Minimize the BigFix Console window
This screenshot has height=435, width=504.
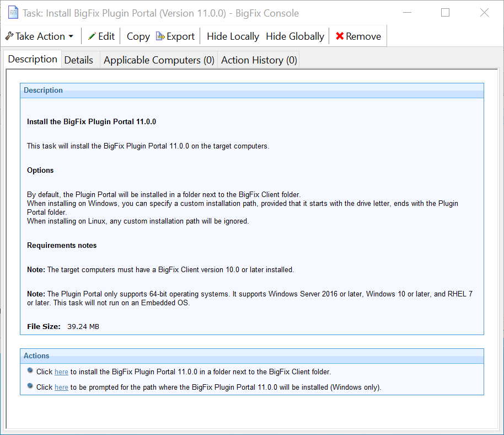[408, 13]
